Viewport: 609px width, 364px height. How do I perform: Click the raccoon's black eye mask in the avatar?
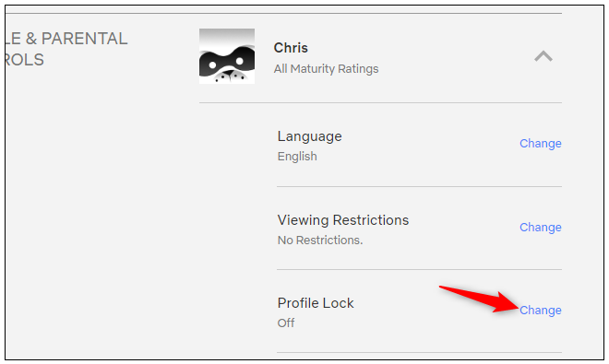click(227, 62)
